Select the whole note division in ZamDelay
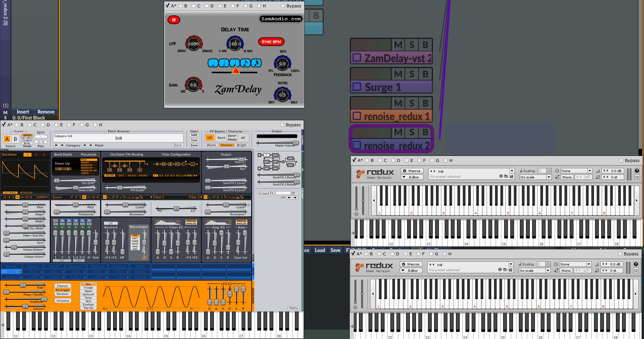Image resolution: width=644 pixels, height=339 pixels. [213, 63]
